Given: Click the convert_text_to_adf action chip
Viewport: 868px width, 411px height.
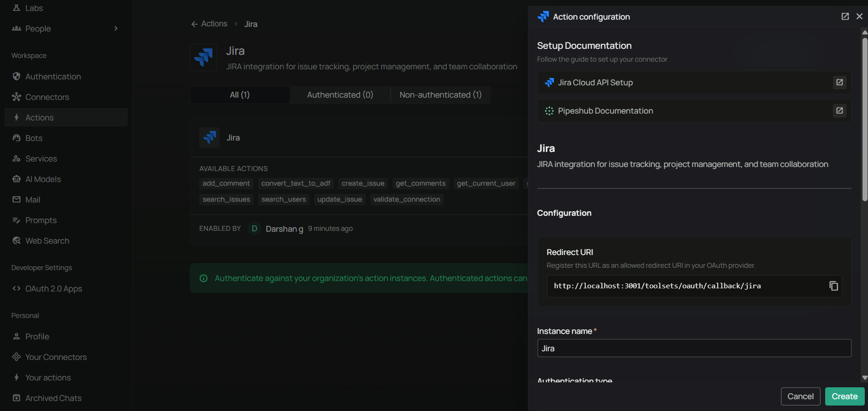Looking at the screenshot, I should pyautogui.click(x=296, y=183).
